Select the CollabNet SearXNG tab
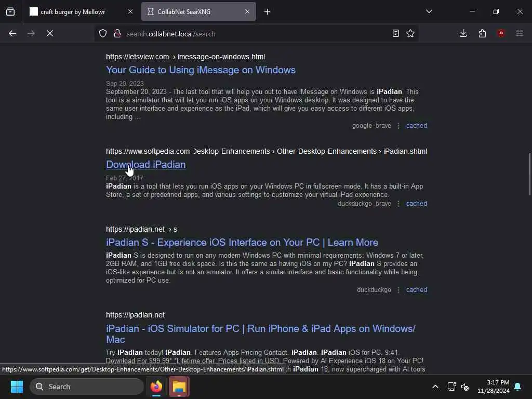 198,11
